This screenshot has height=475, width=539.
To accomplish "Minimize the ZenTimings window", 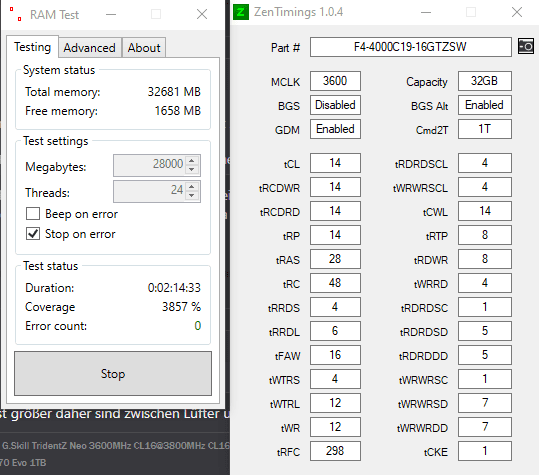I will [x=426, y=13].
